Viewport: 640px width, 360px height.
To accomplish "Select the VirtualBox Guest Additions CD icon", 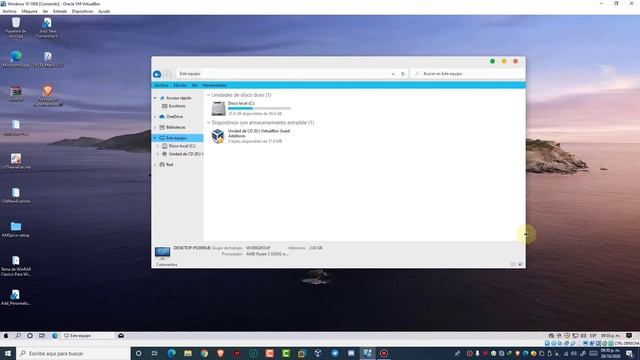I will (218, 136).
